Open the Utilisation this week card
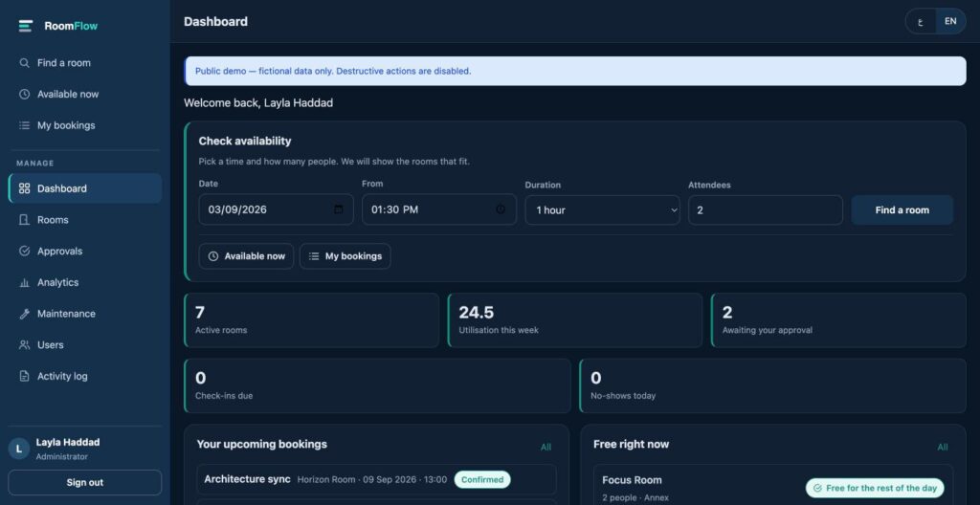The height and width of the screenshot is (505, 980). coord(575,320)
